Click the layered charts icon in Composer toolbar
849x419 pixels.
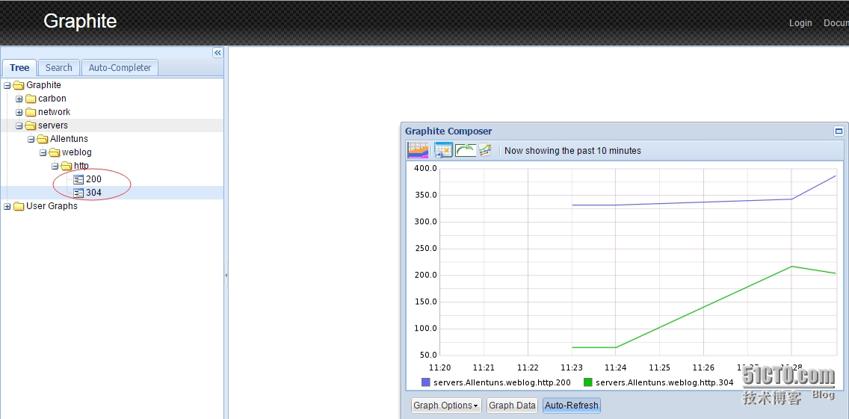[x=485, y=150]
